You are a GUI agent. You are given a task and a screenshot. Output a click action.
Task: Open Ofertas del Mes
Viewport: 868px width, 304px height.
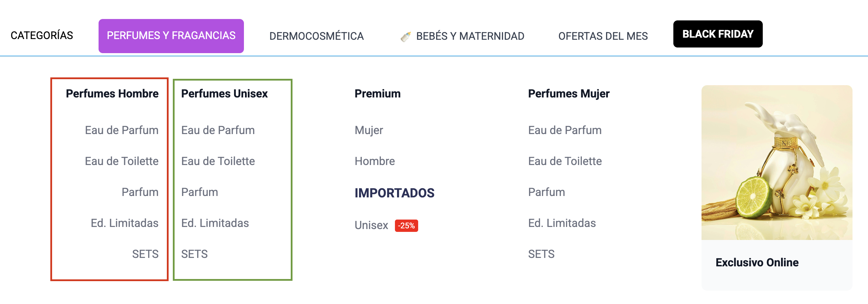603,36
